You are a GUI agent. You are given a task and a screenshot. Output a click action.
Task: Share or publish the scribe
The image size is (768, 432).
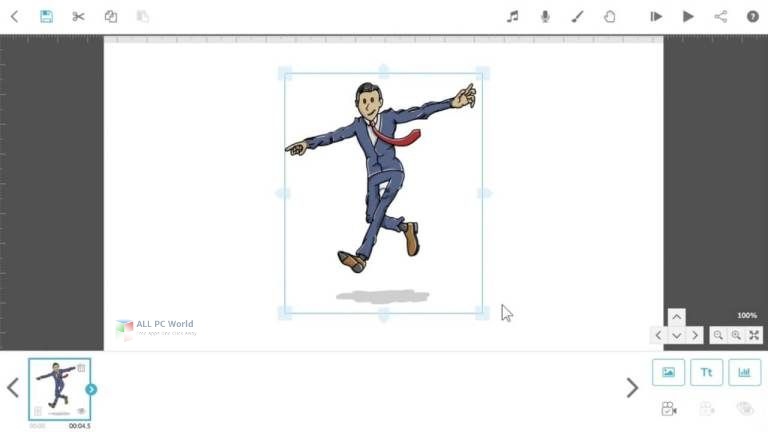(720, 17)
